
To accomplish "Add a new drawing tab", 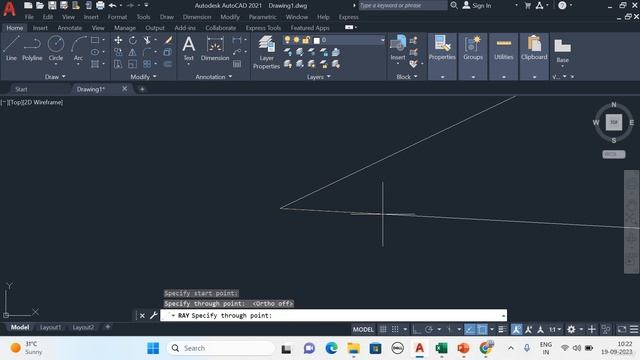I will click(x=142, y=89).
